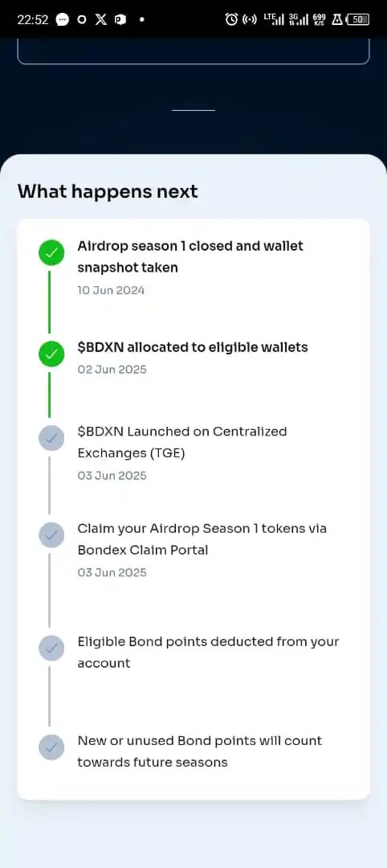Tap the grey check circle for Claim Portal step

51,535
